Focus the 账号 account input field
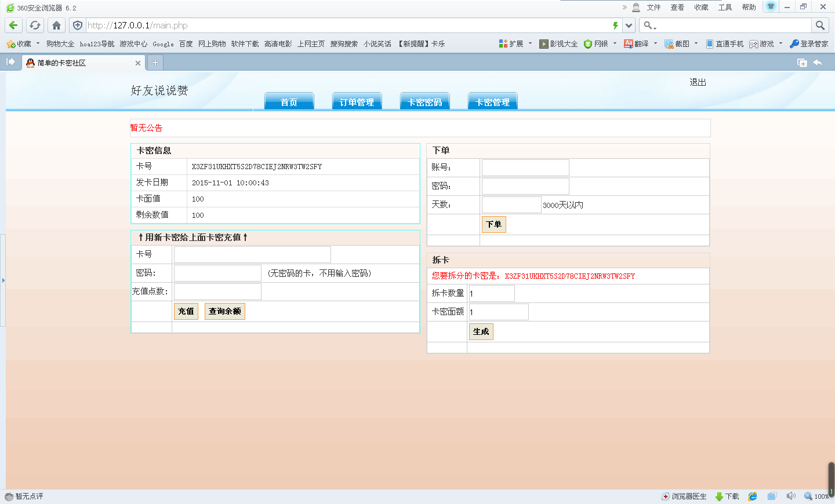The height and width of the screenshot is (504, 835). 525,168
